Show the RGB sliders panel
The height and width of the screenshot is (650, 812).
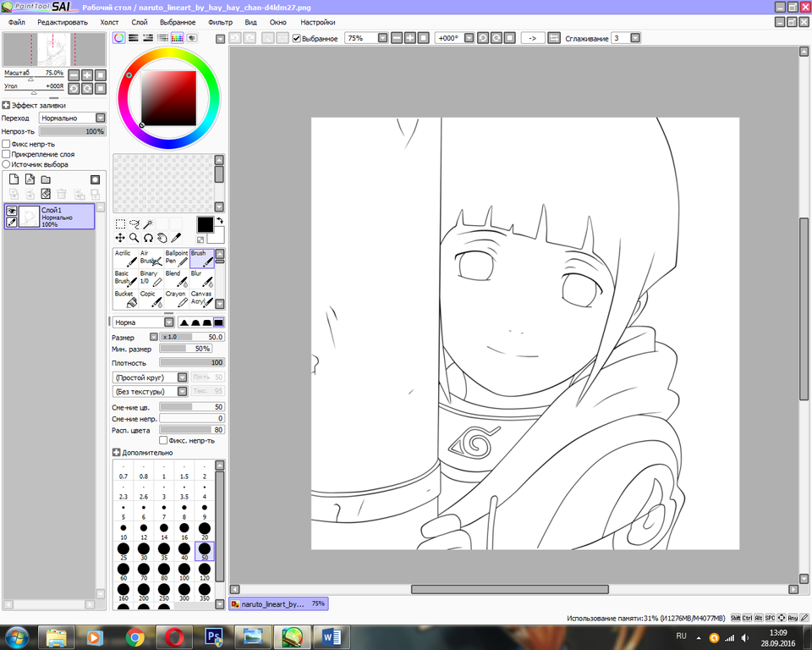134,38
